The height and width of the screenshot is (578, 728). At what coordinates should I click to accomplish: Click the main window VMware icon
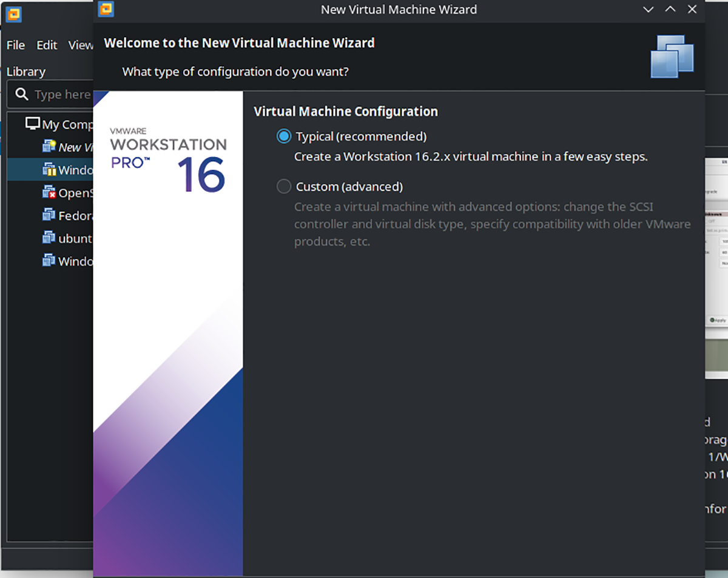[14, 15]
